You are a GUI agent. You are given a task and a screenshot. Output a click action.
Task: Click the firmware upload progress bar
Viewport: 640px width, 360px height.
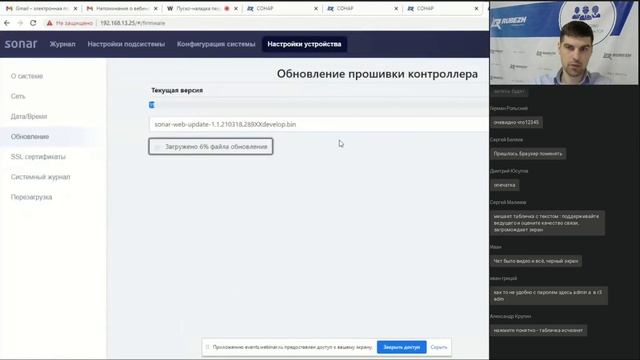pos(319,105)
